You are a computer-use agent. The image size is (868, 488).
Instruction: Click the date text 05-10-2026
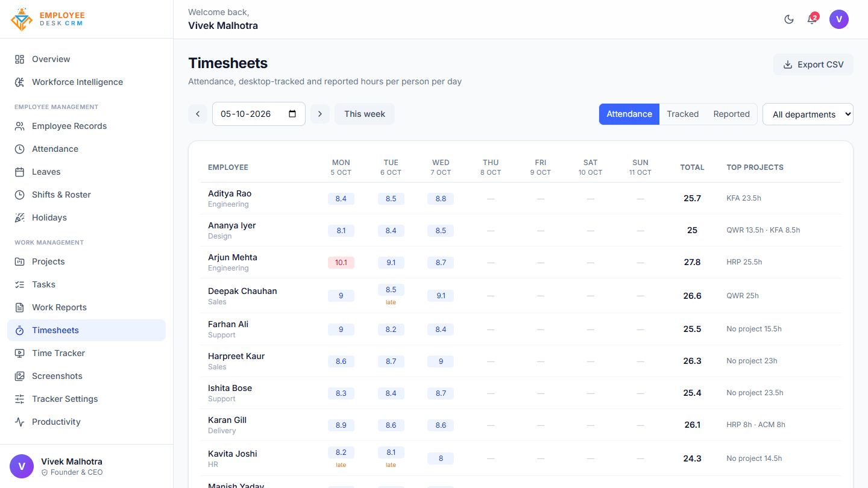(x=245, y=114)
